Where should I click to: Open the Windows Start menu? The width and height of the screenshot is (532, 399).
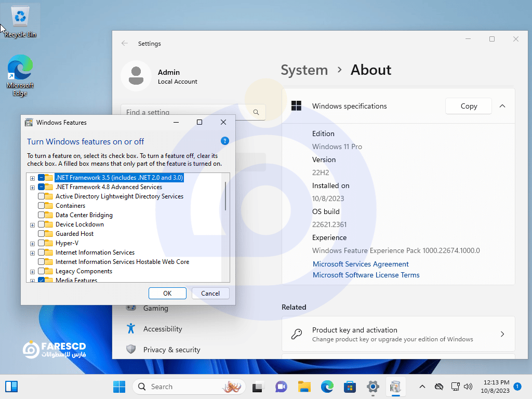click(119, 387)
